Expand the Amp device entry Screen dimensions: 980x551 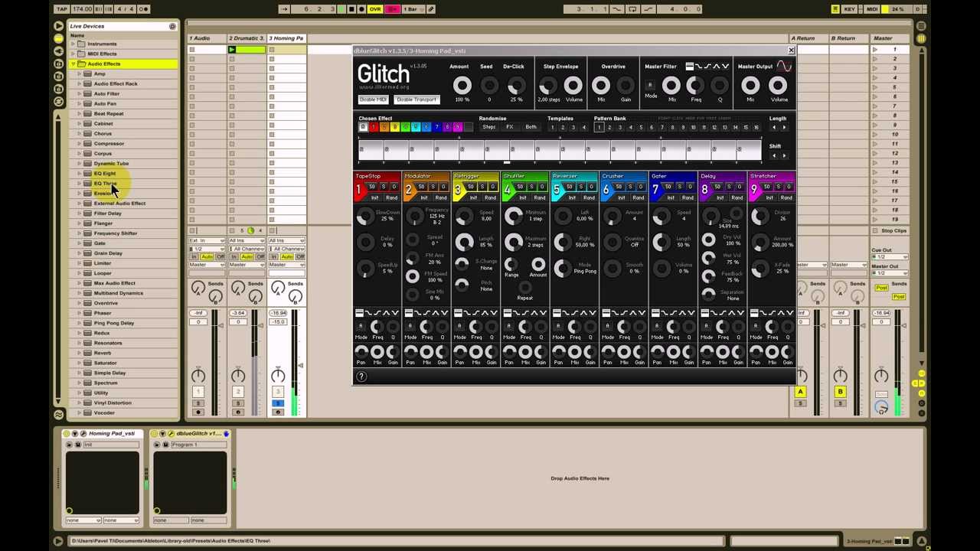tap(80, 73)
